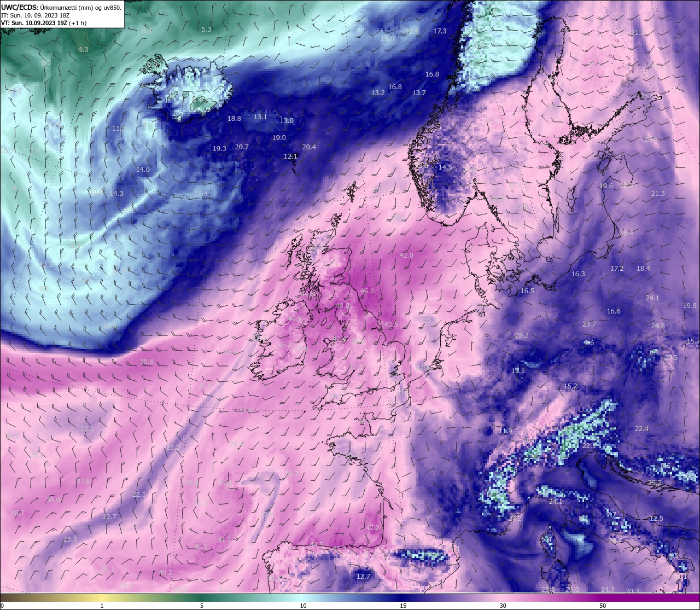Click the 19.6 value over the Baltic
This screenshot has height=610, width=700.
(606, 186)
